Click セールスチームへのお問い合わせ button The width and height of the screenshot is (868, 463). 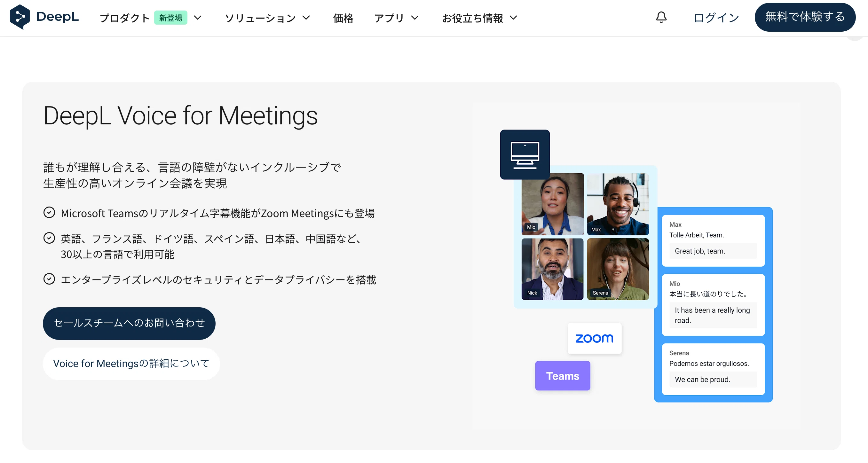(129, 323)
